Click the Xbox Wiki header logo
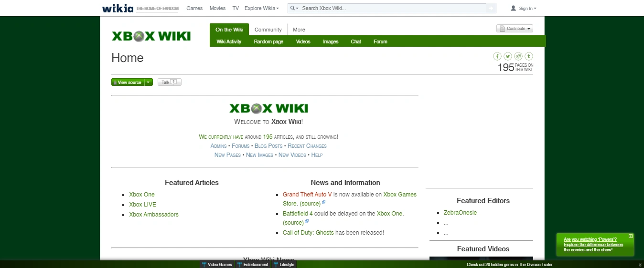 pos(151,36)
